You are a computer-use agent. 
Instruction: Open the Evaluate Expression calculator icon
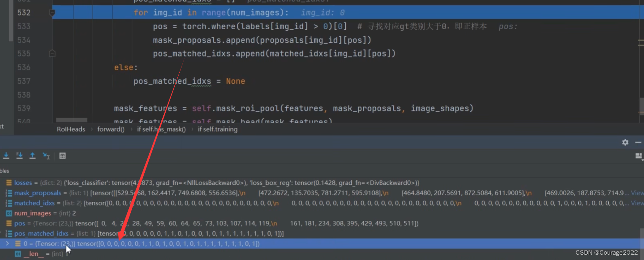(63, 156)
